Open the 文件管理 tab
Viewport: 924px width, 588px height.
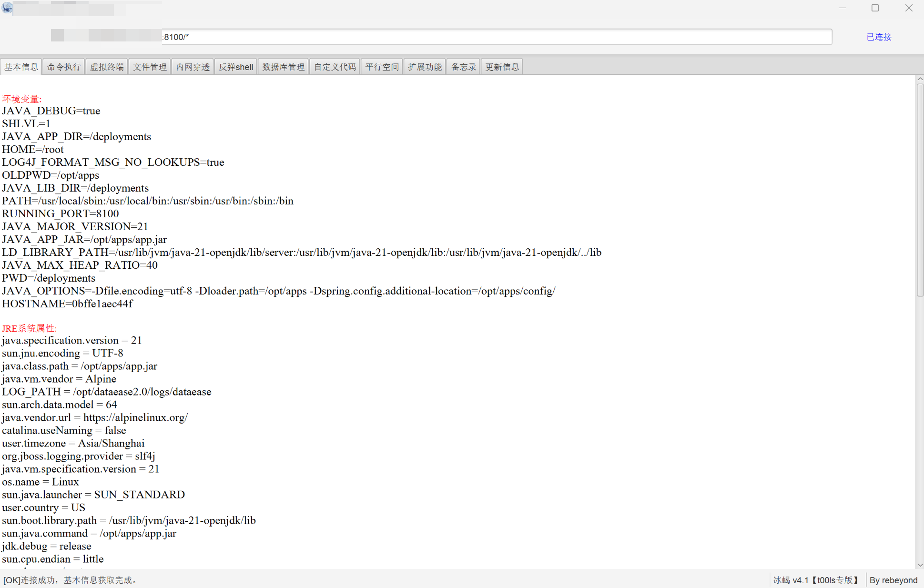click(x=150, y=67)
